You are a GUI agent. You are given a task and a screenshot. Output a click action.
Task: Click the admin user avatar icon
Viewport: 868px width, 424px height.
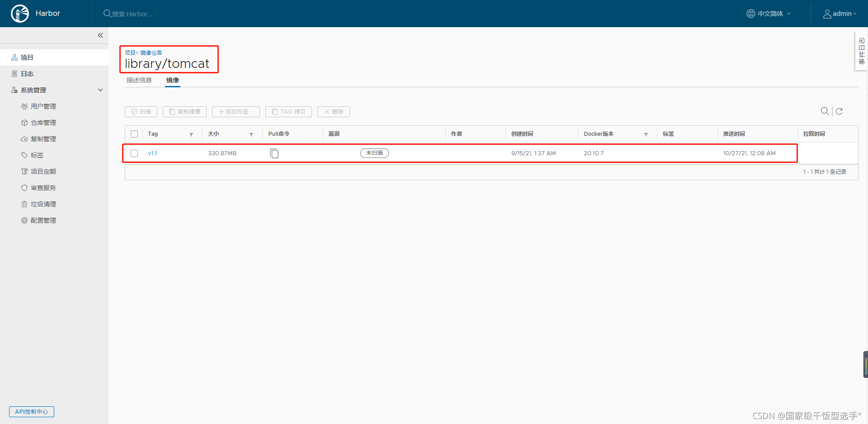point(827,14)
